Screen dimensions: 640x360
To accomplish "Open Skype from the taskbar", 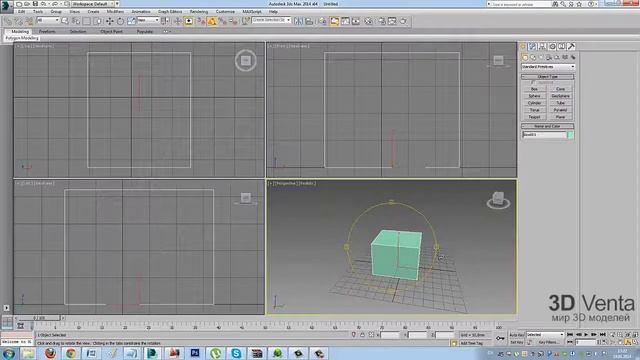I will click(236, 353).
